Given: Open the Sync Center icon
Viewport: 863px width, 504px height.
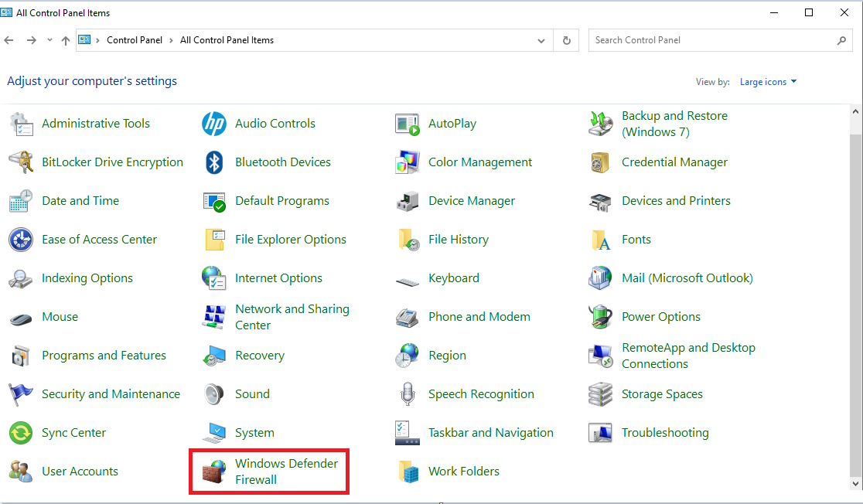Looking at the screenshot, I should click(22, 433).
